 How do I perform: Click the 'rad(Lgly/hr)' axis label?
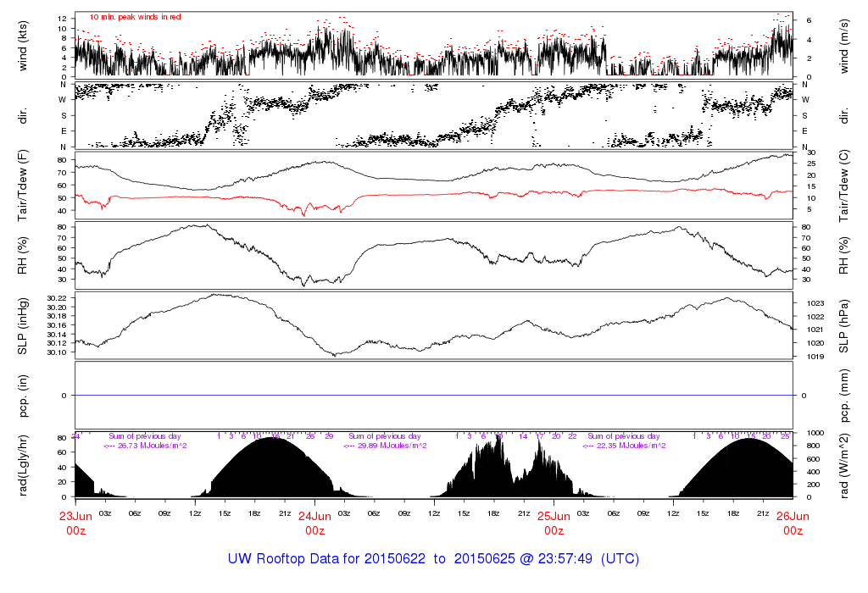click(x=25, y=465)
